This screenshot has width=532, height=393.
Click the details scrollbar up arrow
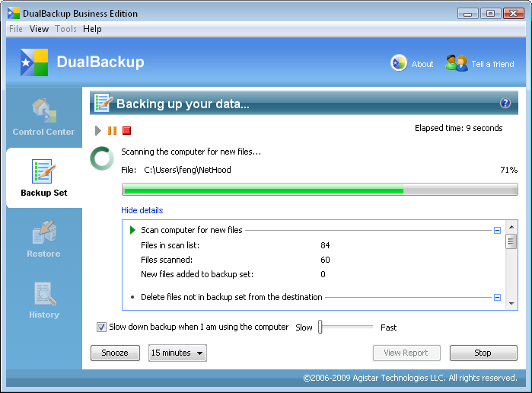tap(511, 226)
